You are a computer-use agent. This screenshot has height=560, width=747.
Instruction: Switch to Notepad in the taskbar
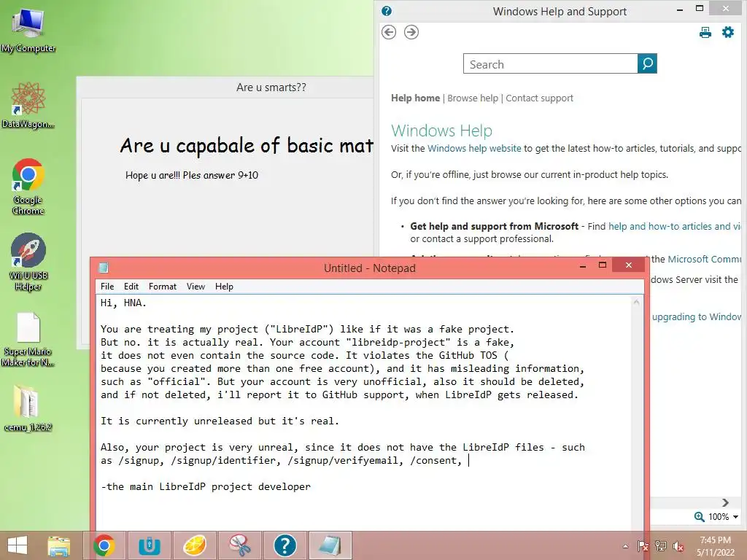click(x=330, y=545)
